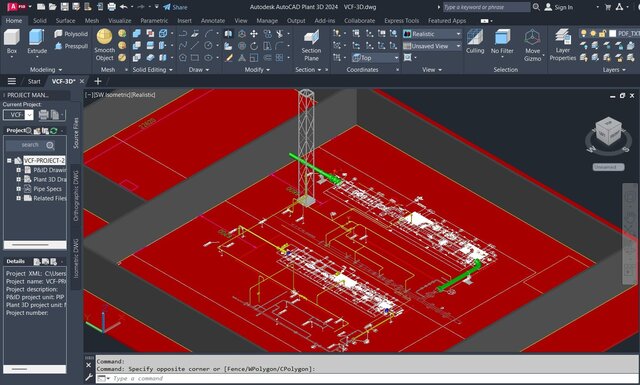Viewport: 640px width, 385px height.
Task: Switch to the Solid ribbon tab
Action: tap(40, 20)
